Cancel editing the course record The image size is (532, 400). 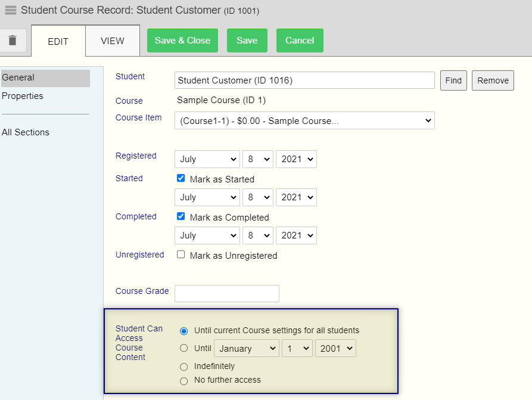(x=300, y=41)
